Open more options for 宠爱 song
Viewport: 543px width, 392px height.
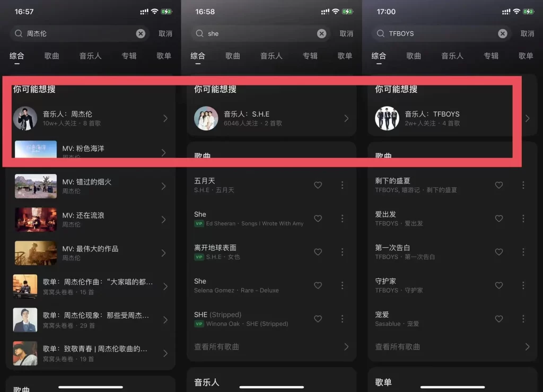point(523,319)
